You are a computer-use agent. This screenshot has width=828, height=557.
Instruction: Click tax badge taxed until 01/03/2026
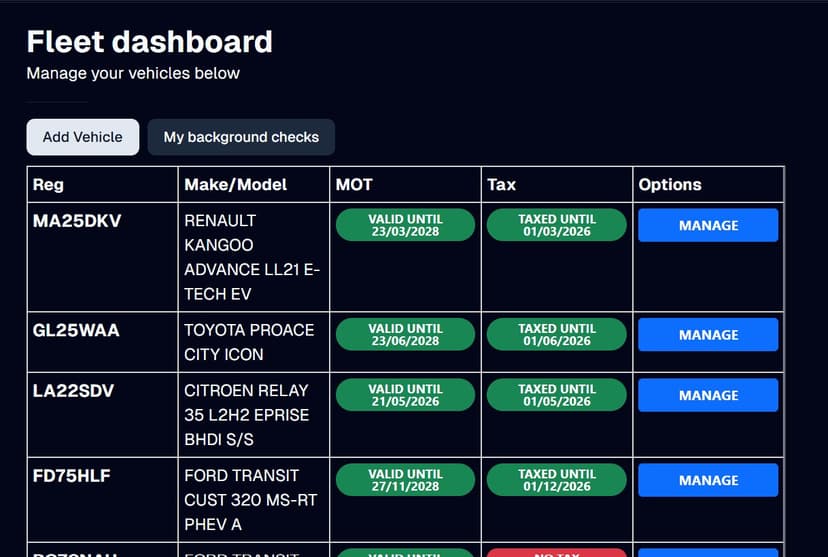tap(557, 225)
